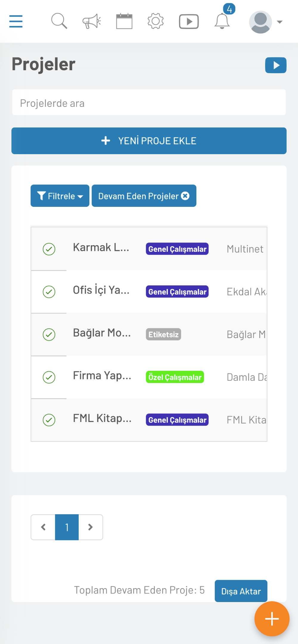Image resolution: width=298 pixels, height=644 pixels.
Task: Open the calendar icon
Action: coord(124,21)
